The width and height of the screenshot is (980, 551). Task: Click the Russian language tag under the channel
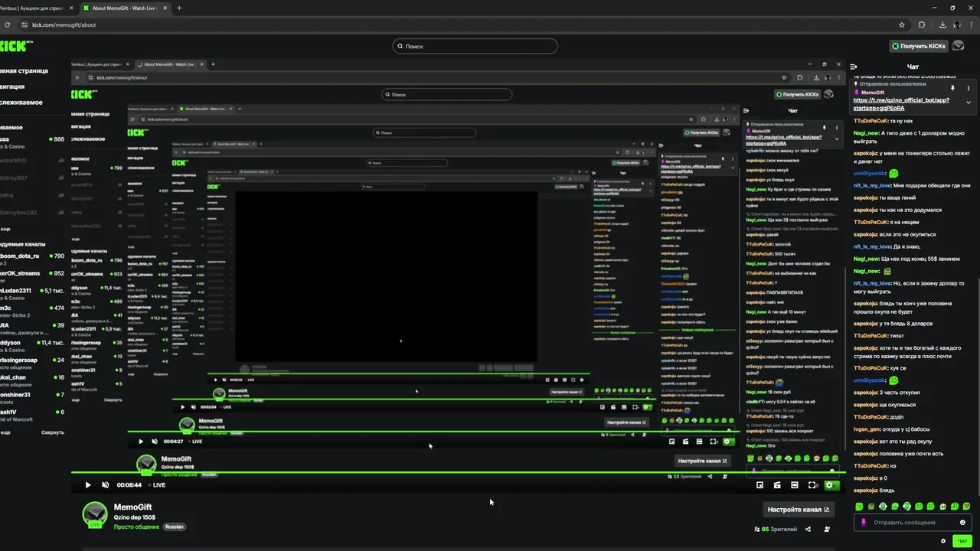[175, 527]
